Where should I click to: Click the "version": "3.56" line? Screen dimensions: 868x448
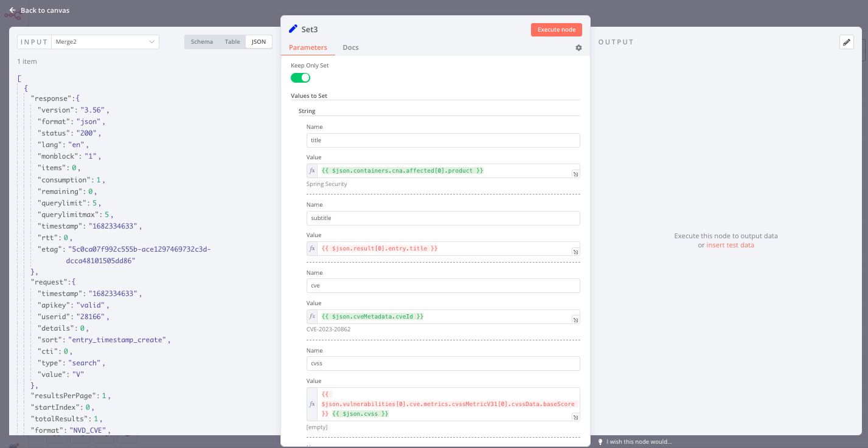[x=73, y=110]
